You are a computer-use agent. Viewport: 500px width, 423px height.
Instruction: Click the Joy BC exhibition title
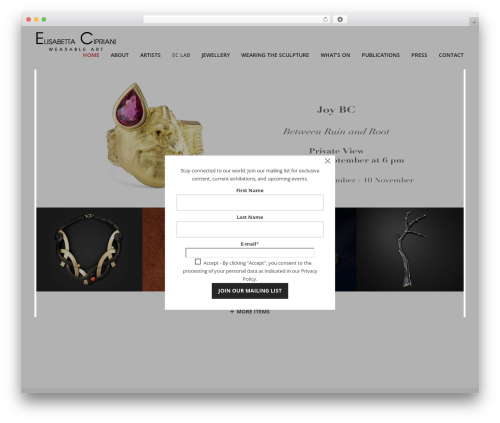pos(336,110)
